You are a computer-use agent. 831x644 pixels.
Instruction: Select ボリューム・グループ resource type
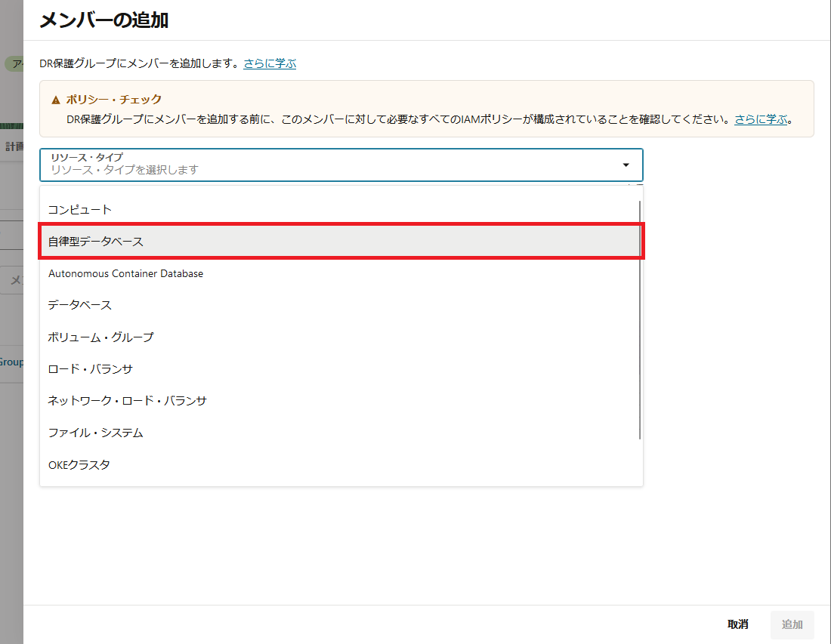100,337
